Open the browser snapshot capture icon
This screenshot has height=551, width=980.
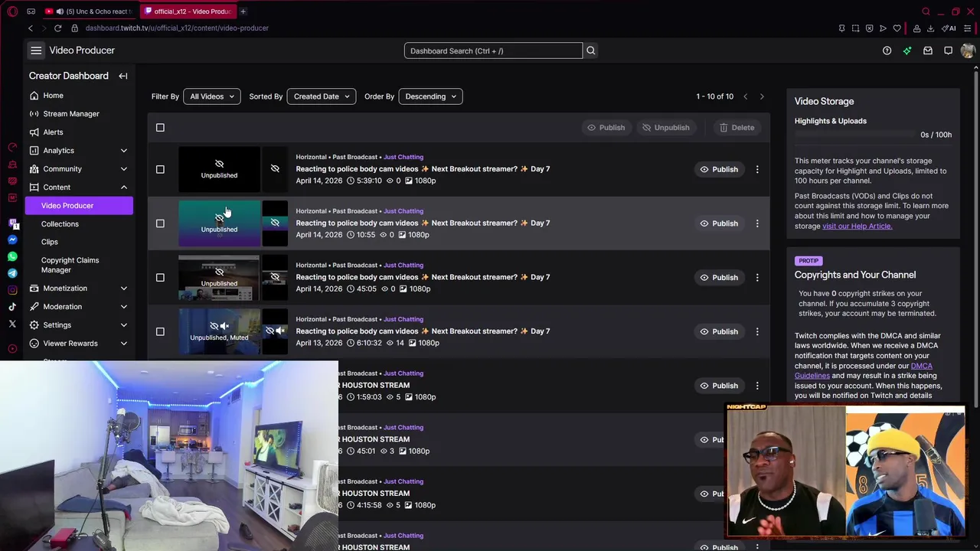tap(855, 28)
